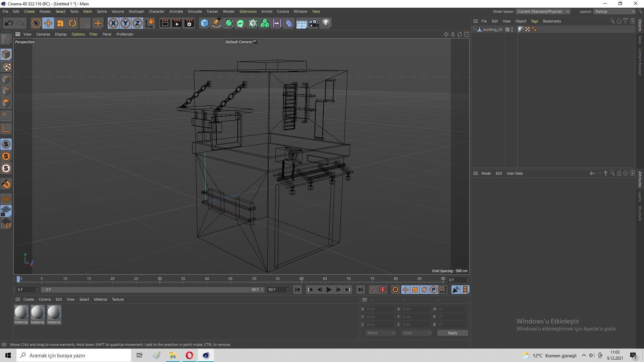Open Object Manager hamburger menu
Screen dimensions: 644x362
click(x=475, y=21)
